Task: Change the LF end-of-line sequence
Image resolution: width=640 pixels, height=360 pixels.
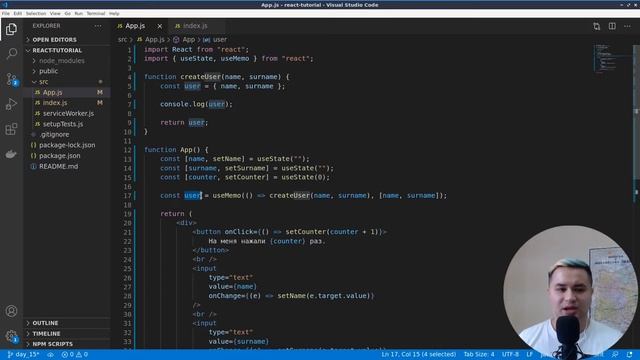Action: pyautogui.click(x=529, y=354)
